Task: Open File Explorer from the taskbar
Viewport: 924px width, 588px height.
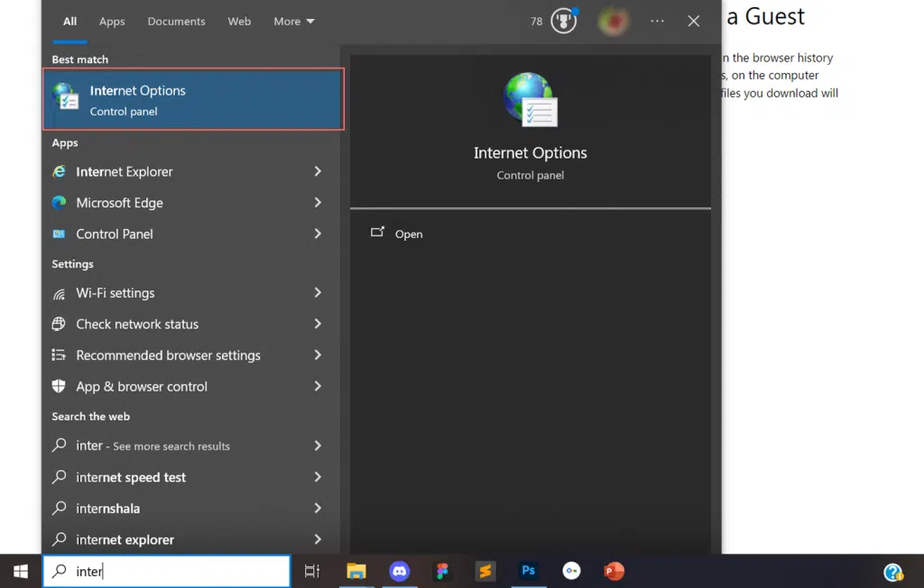Action: [x=356, y=571]
